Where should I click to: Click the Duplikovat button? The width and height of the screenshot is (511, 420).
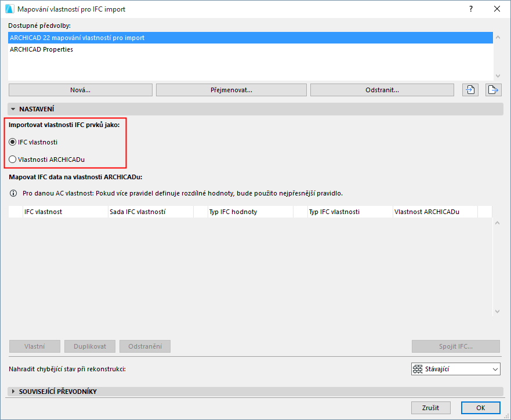(90, 346)
